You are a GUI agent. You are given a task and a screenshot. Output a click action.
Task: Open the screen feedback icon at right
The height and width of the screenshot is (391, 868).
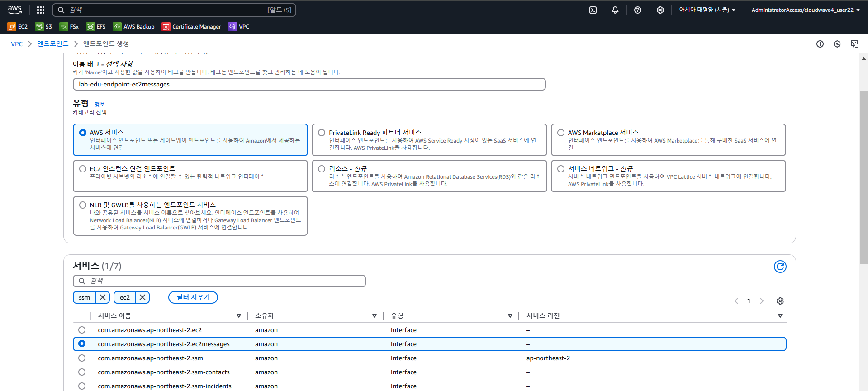point(854,44)
